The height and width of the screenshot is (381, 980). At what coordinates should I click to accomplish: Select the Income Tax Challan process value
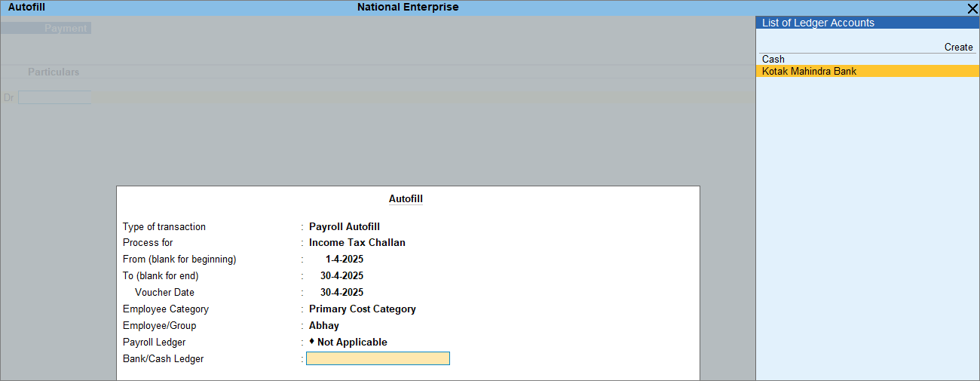(x=357, y=242)
